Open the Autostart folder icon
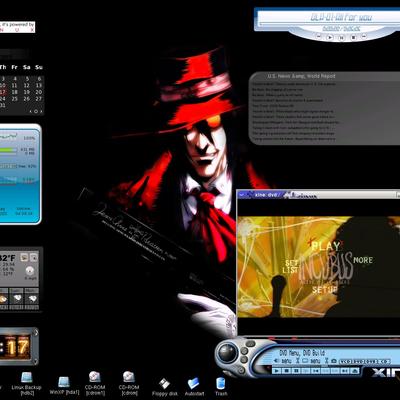This screenshot has height=400, width=400. point(194,387)
